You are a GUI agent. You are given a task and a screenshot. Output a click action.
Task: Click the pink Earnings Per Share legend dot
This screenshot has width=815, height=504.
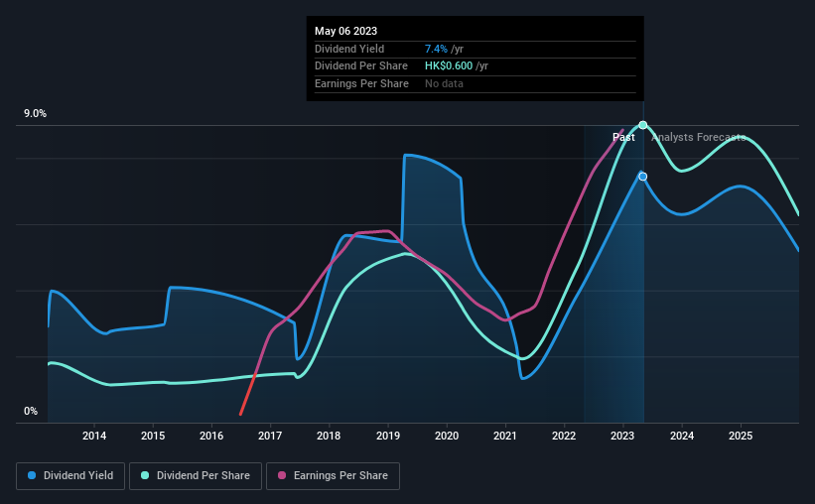tap(282, 475)
